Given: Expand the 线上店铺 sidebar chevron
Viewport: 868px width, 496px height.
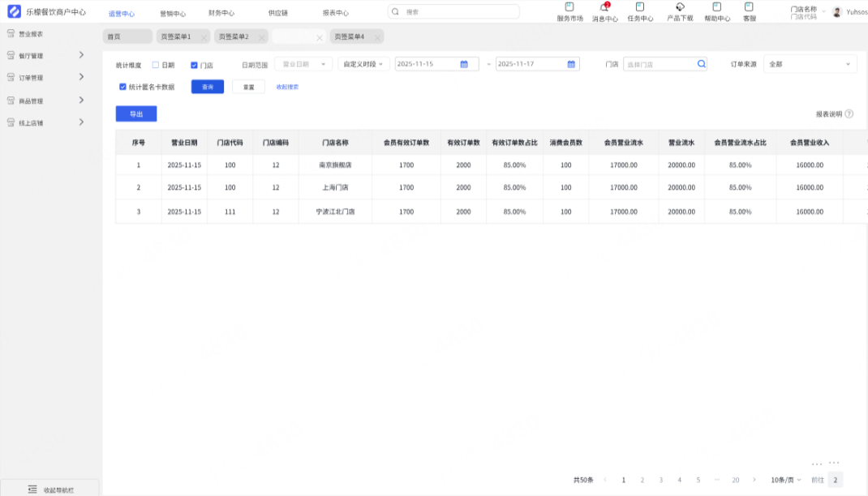Looking at the screenshot, I should coord(81,122).
